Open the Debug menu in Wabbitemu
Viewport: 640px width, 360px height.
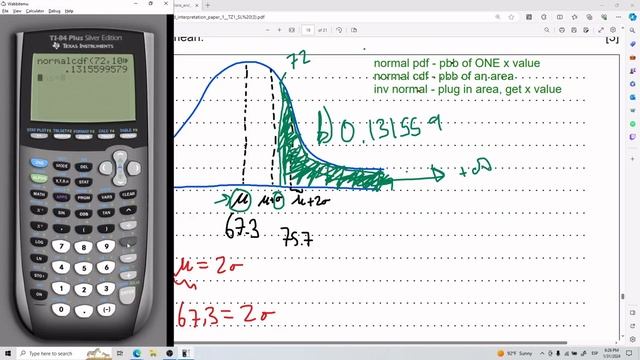click(54, 11)
